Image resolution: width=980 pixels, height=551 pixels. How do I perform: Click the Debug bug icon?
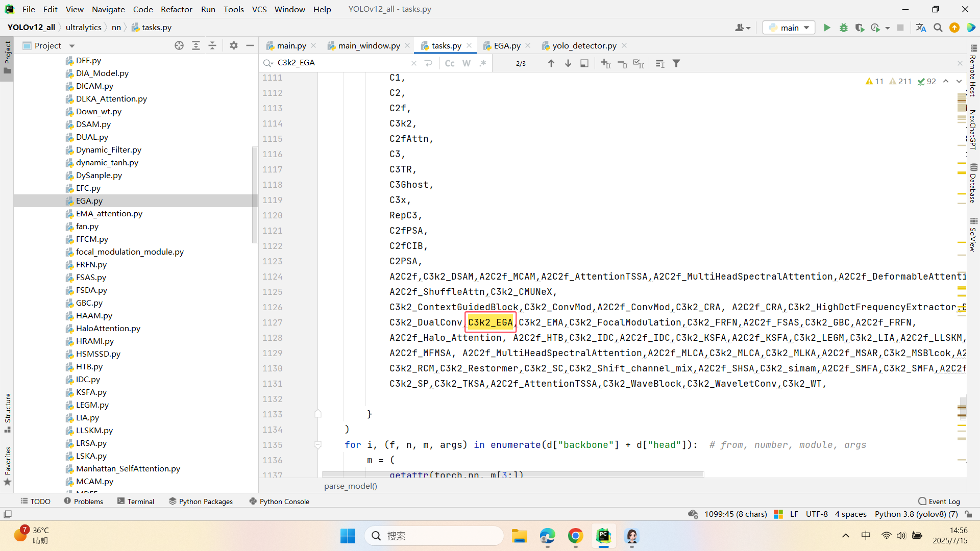coord(843,28)
